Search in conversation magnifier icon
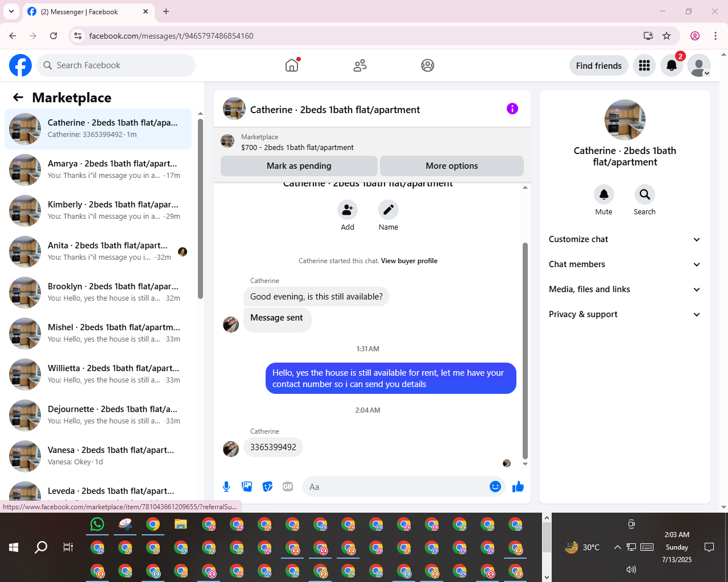The height and width of the screenshot is (582, 728). 645,194
